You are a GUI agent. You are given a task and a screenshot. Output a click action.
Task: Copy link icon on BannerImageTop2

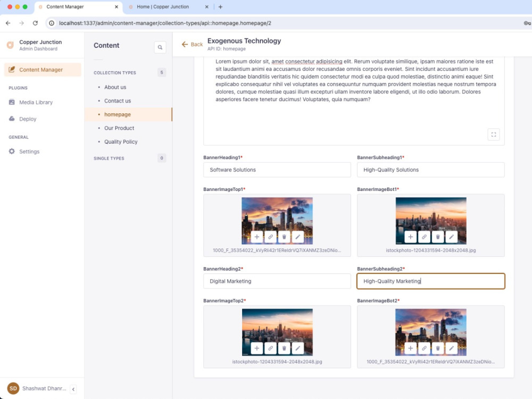[x=270, y=348]
